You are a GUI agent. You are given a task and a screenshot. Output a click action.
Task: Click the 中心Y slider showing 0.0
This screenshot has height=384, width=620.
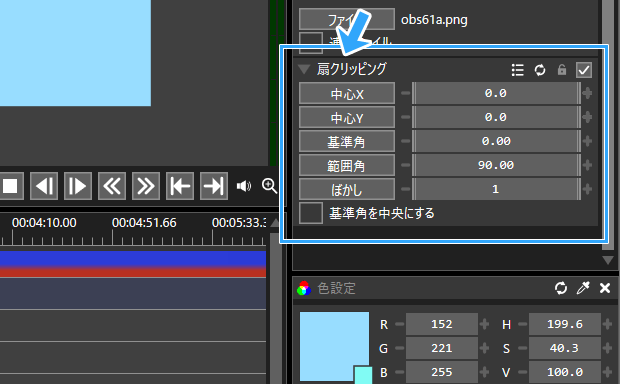click(496, 117)
